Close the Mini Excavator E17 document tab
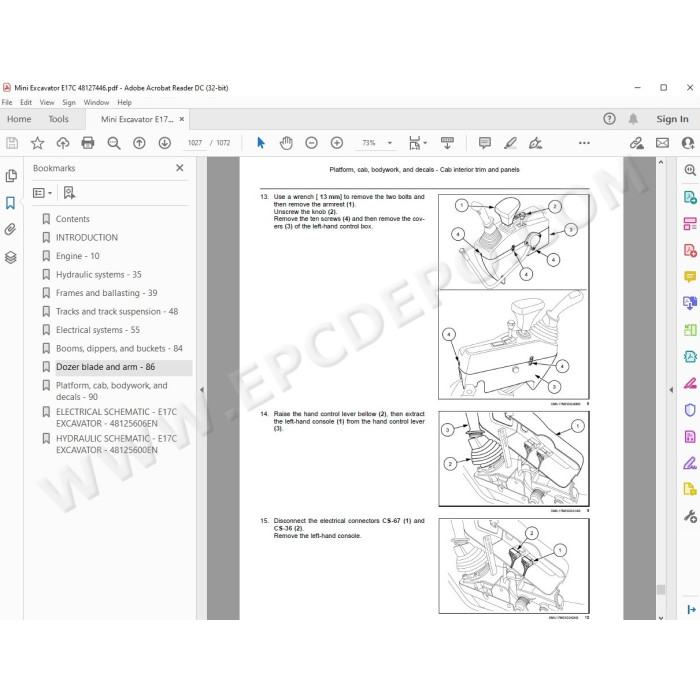Screen dimensions: 700x700 tap(182, 119)
